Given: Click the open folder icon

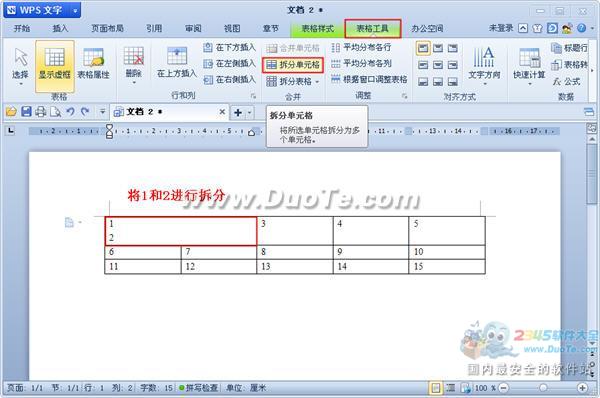Looking at the screenshot, I should tap(11, 112).
